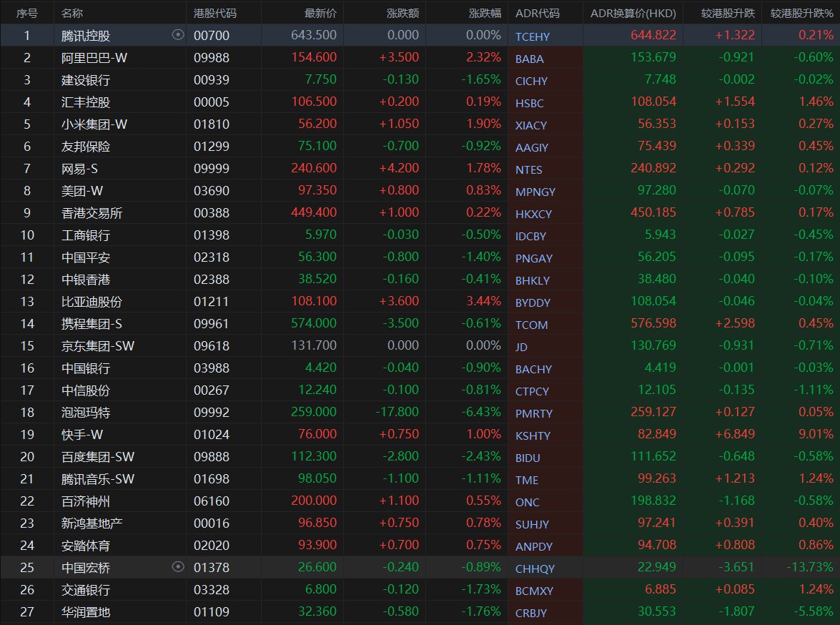
Task: Select ADR code BYDDY
Action: (533, 302)
